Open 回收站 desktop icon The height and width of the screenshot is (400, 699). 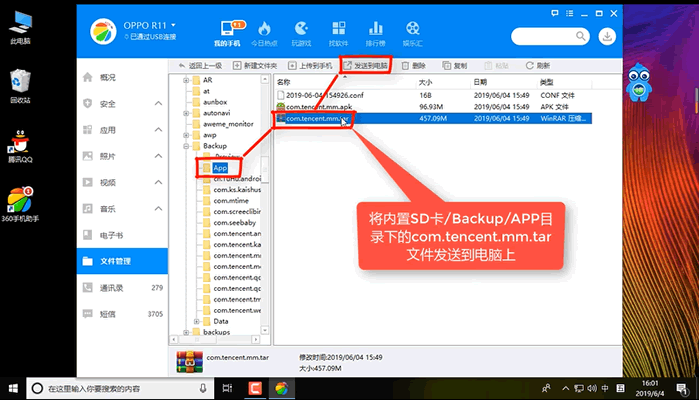[20, 86]
